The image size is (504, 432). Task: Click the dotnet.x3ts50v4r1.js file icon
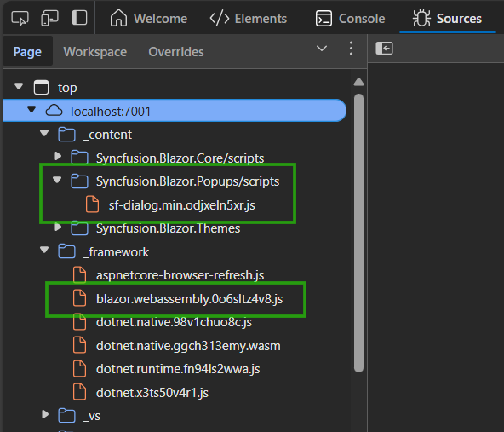pyautogui.click(x=80, y=392)
